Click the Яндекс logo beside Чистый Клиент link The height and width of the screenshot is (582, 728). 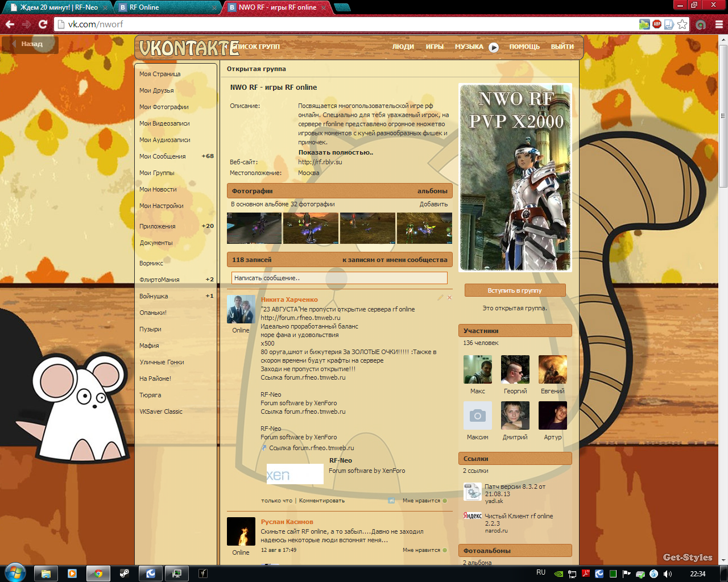point(472,516)
